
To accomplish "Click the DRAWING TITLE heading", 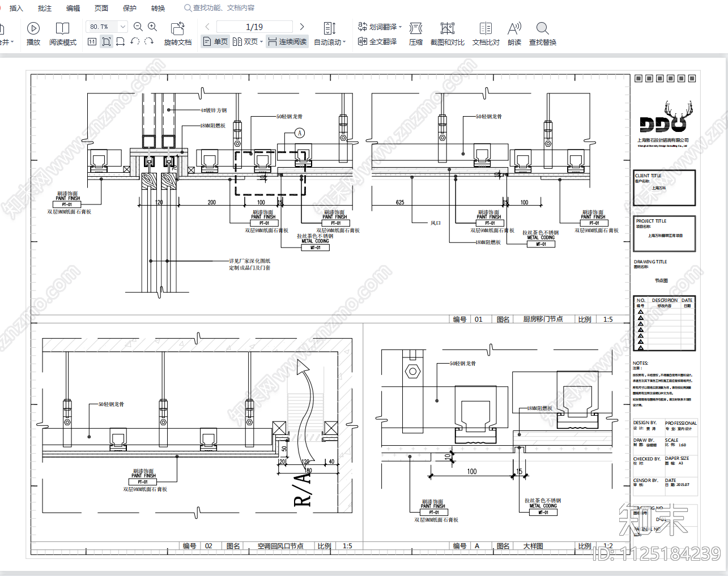I will 650,262.
